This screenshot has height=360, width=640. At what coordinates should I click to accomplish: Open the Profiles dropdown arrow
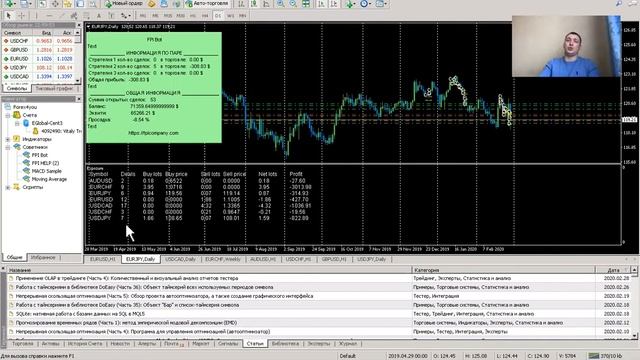coord(31,4)
